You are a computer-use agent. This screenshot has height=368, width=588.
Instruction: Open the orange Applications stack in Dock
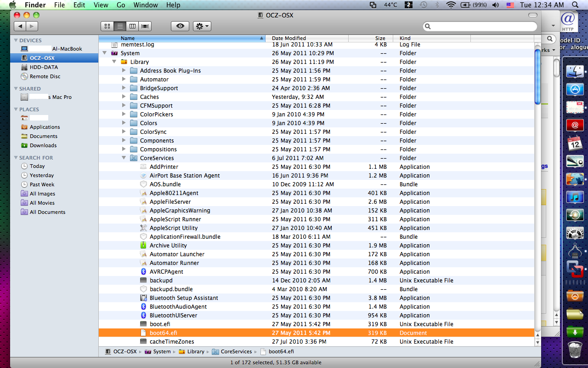point(575,295)
